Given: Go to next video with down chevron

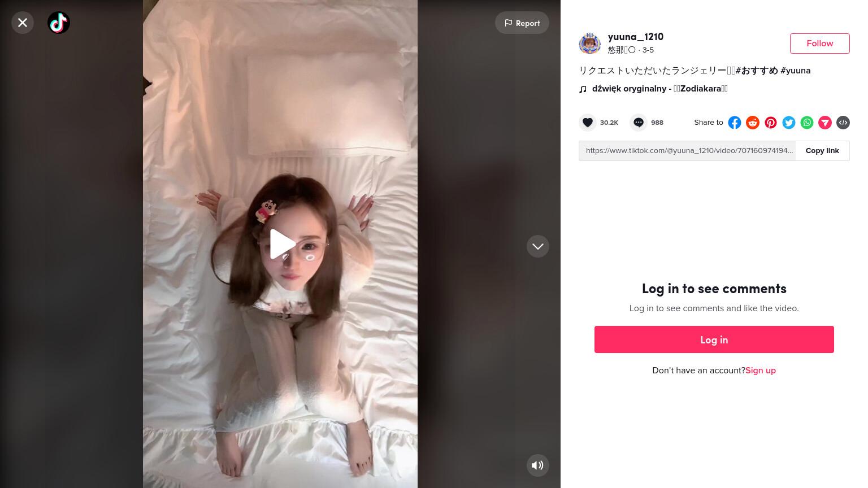Looking at the screenshot, I should point(538,246).
